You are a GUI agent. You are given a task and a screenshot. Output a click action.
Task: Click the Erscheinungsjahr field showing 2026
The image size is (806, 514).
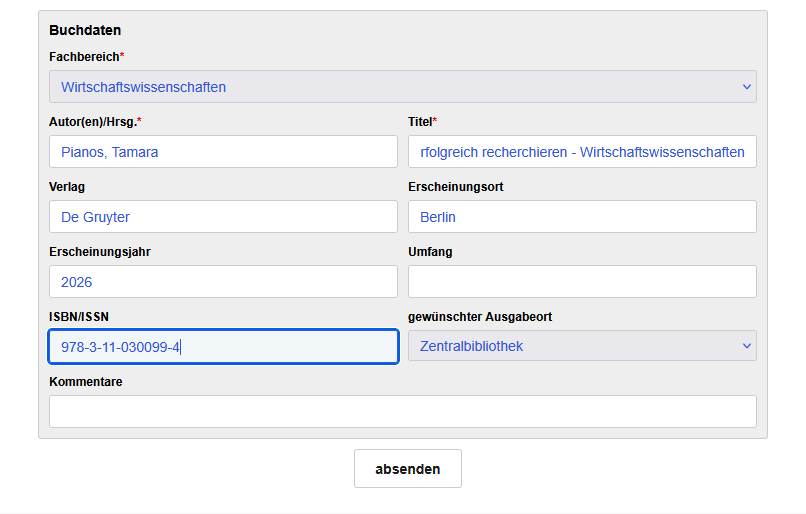click(x=223, y=282)
